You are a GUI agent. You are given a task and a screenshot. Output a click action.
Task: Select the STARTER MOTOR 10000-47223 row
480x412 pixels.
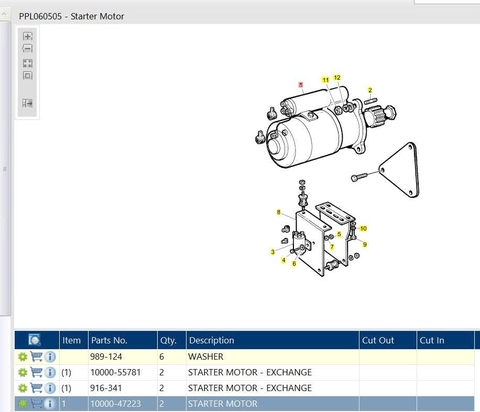click(x=244, y=404)
